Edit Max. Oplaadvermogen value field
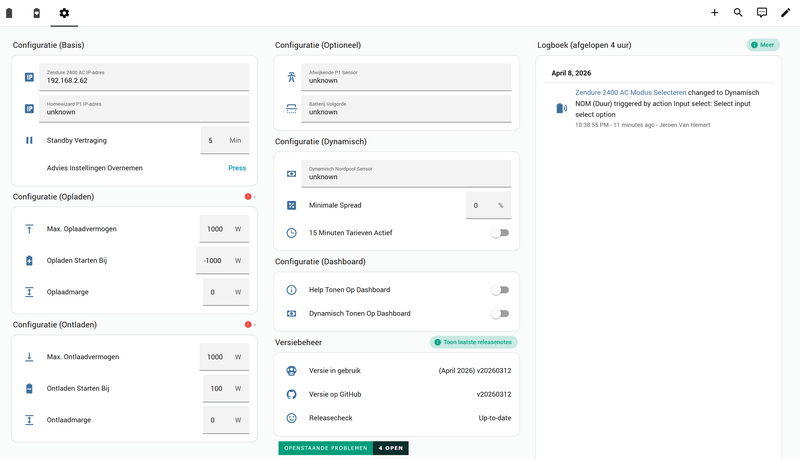This screenshot has width=800, height=460. 224,229
